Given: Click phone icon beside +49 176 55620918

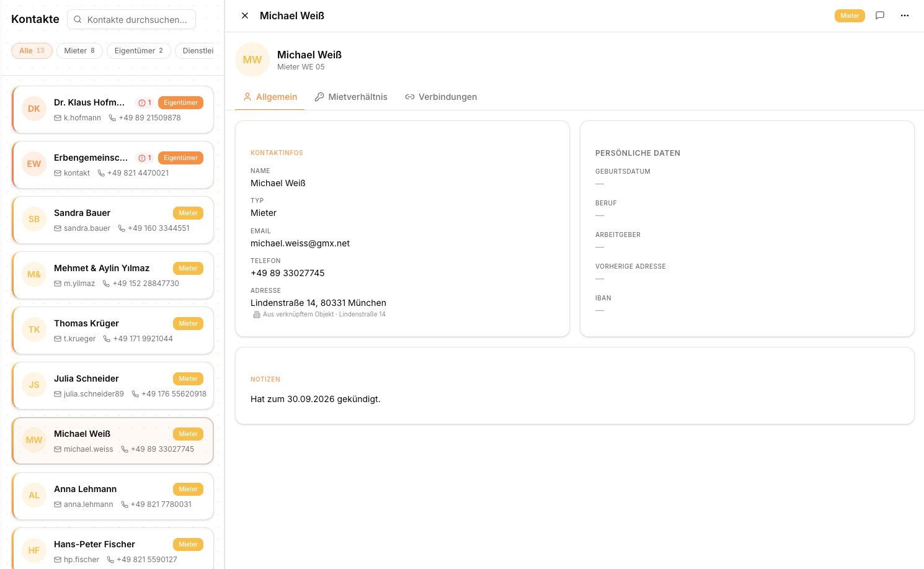Looking at the screenshot, I should tap(135, 394).
